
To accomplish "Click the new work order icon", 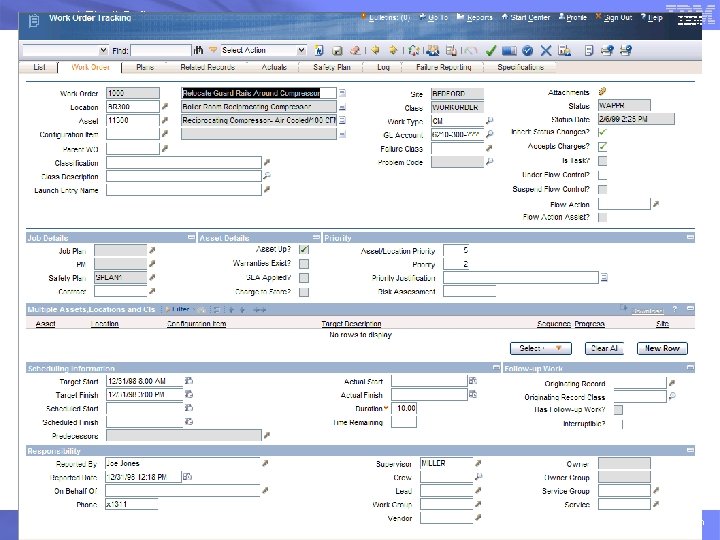I will [x=319, y=51].
